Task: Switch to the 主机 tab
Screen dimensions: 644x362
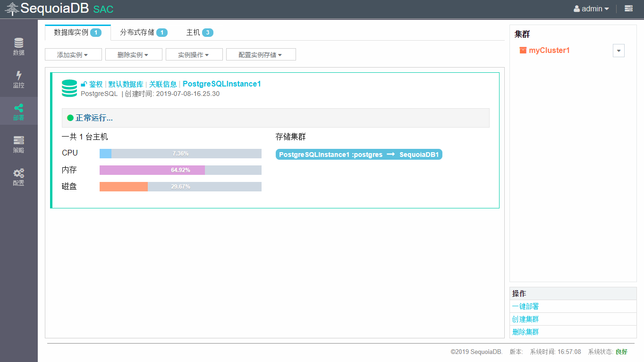Action: click(199, 33)
